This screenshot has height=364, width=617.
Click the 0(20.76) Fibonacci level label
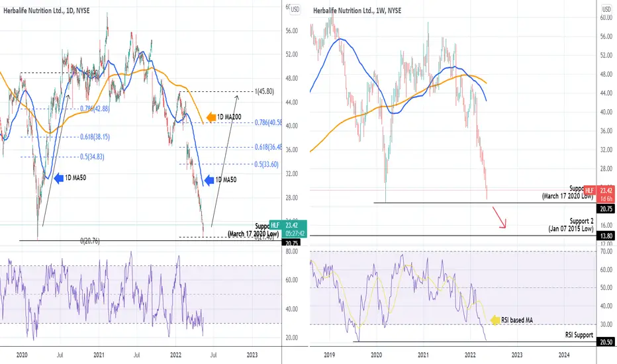pos(90,241)
